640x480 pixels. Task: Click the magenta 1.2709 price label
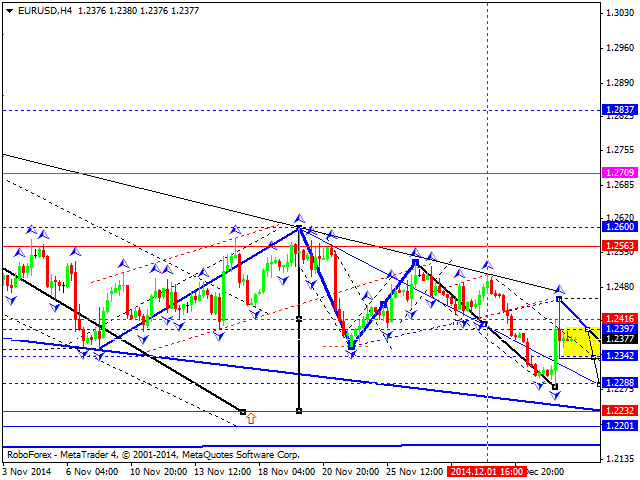click(617, 173)
